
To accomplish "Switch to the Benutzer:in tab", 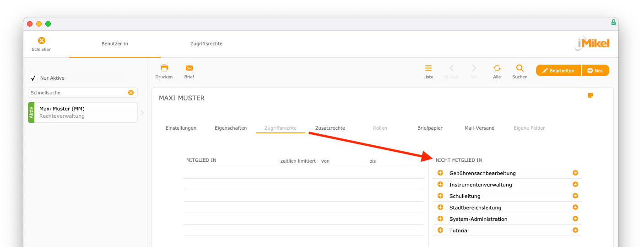I will (115, 44).
